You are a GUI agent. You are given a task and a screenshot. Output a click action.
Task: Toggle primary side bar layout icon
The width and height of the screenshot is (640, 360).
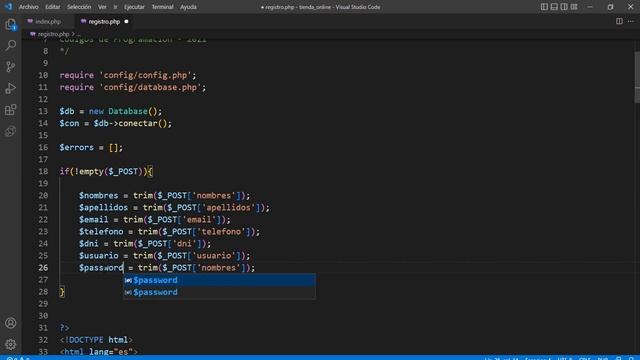(544, 7)
